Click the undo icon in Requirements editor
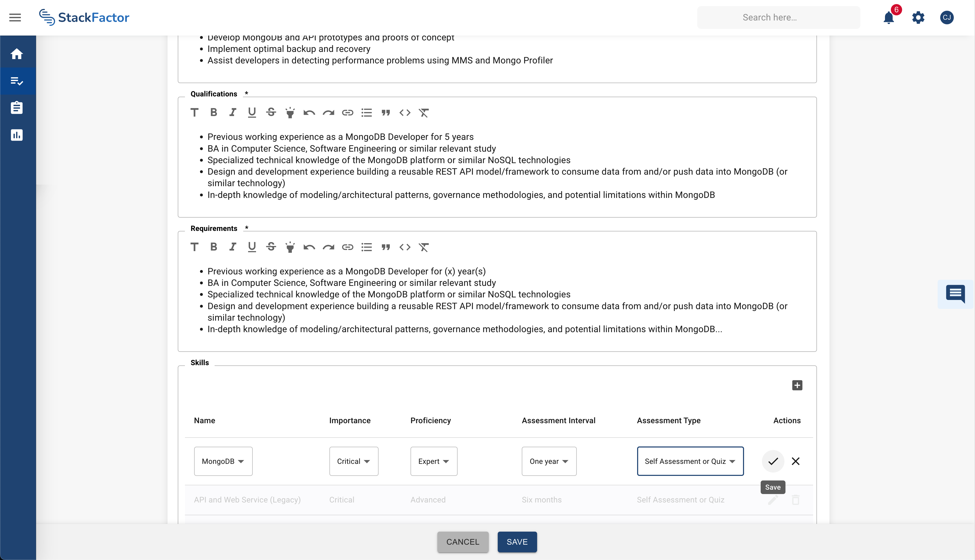Image resolution: width=975 pixels, height=560 pixels. click(309, 247)
